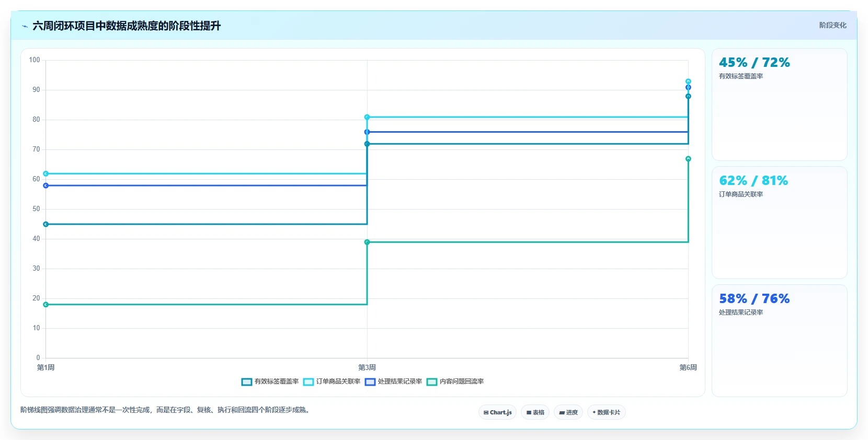The height and width of the screenshot is (440, 868).
Task: Click chart title 六周闭环项目中数据成熟度的阶段性提升
Action: [x=127, y=26]
